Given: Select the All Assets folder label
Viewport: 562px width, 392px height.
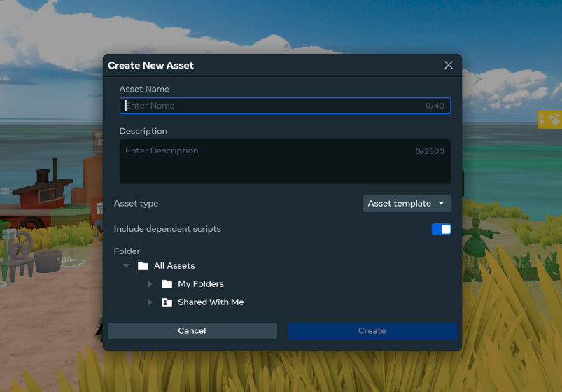Looking at the screenshot, I should (174, 266).
